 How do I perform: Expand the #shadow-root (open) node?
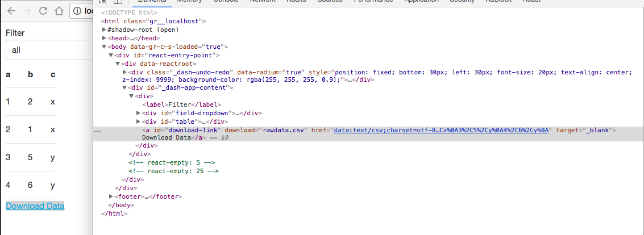(x=105, y=30)
